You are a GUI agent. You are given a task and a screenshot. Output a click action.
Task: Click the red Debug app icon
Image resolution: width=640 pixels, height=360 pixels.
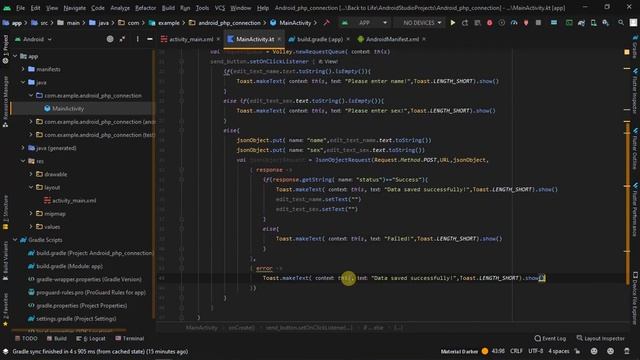(489, 23)
